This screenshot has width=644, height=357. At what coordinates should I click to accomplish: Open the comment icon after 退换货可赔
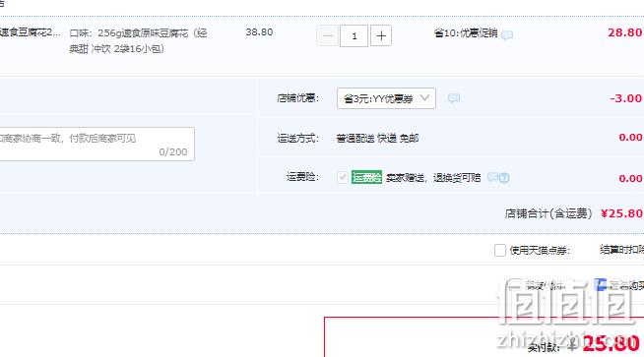pyautogui.click(x=492, y=177)
